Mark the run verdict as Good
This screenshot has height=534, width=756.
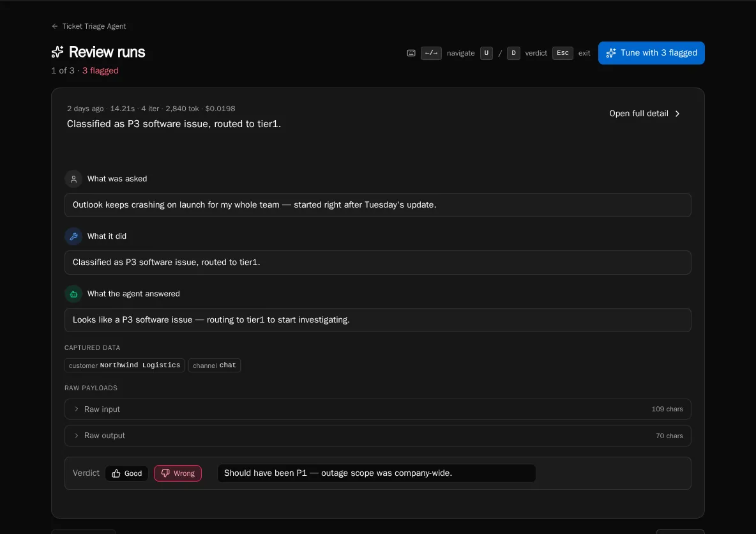pos(126,473)
